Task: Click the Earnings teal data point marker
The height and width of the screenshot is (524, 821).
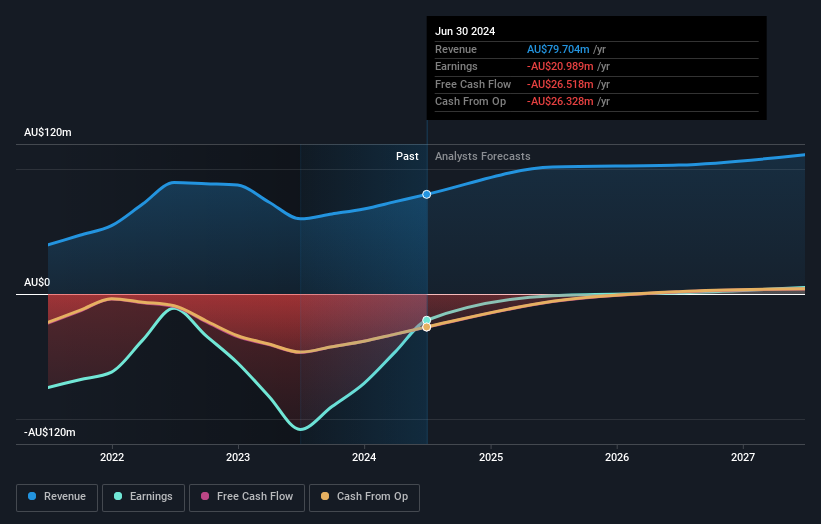Action: pyautogui.click(x=427, y=320)
